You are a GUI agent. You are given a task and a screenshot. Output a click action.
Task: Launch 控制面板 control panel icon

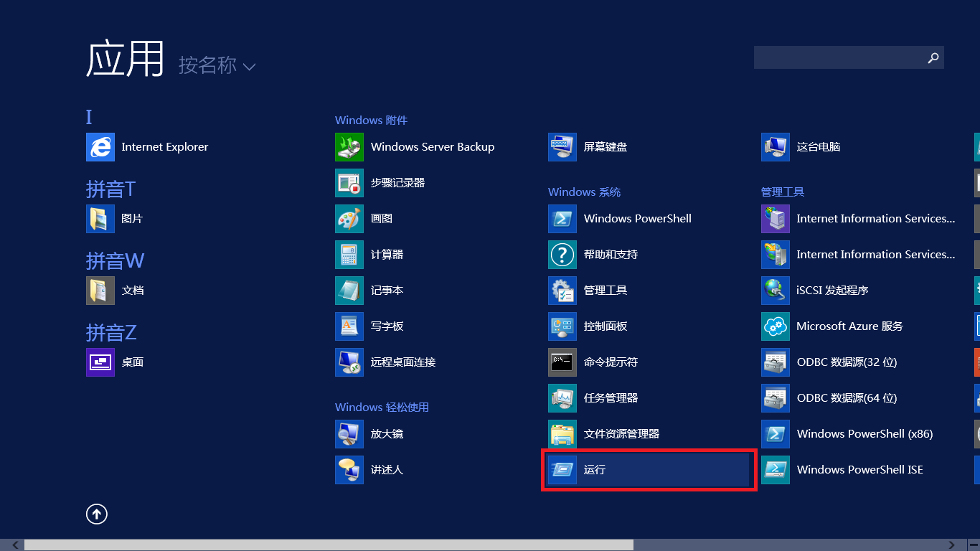click(562, 326)
